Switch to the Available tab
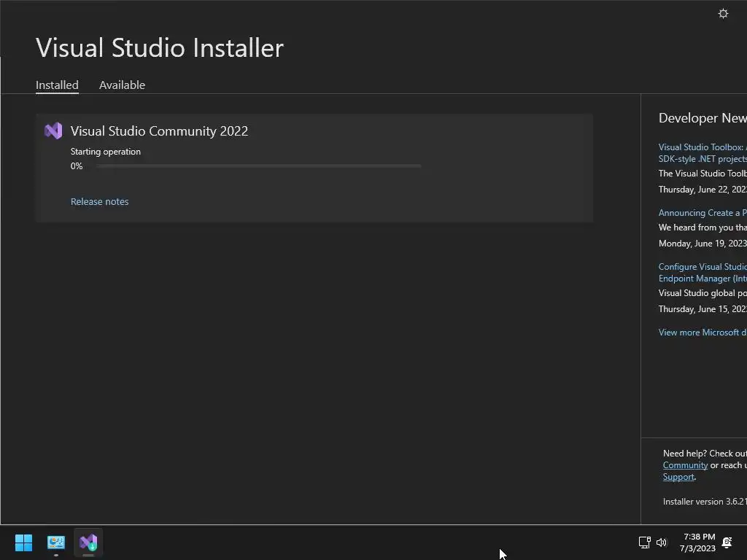This screenshot has height=560, width=747. tap(122, 85)
